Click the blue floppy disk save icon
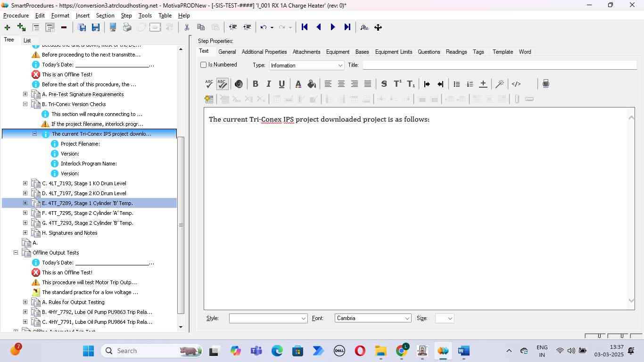This screenshot has width=644, height=362. point(96,27)
